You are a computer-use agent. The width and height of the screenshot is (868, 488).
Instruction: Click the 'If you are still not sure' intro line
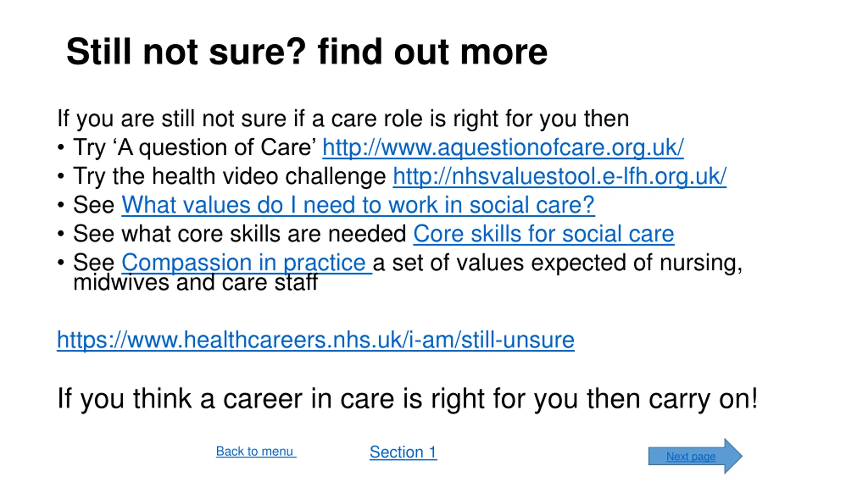coord(343,119)
